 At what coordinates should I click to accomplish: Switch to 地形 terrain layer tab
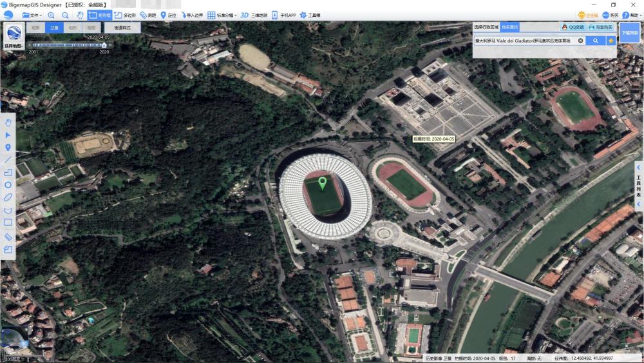tap(73, 28)
